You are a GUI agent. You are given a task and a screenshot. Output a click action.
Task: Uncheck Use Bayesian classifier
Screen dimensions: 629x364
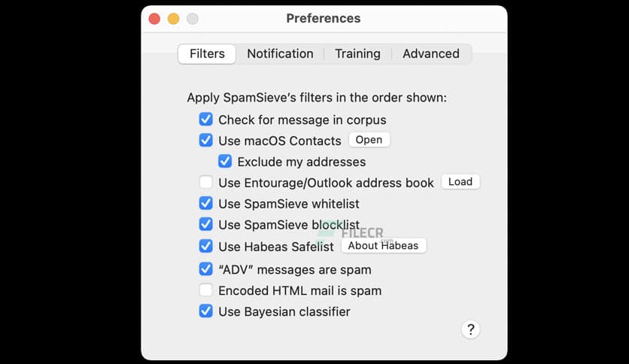[206, 311]
